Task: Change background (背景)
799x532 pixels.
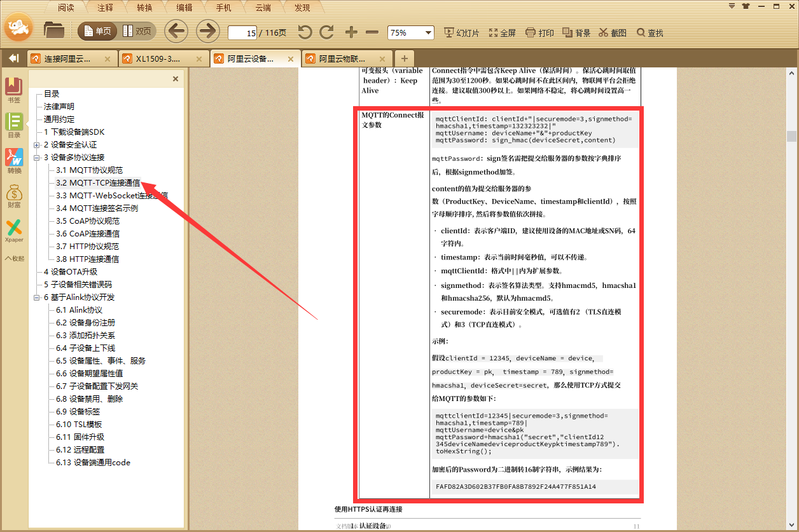Action: click(x=576, y=32)
